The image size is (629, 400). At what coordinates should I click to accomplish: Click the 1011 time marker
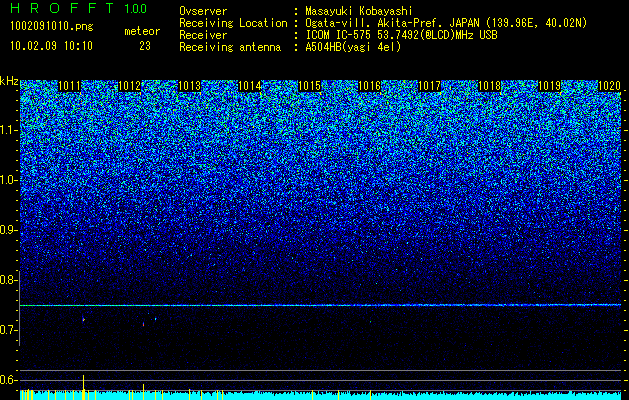[x=69, y=86]
